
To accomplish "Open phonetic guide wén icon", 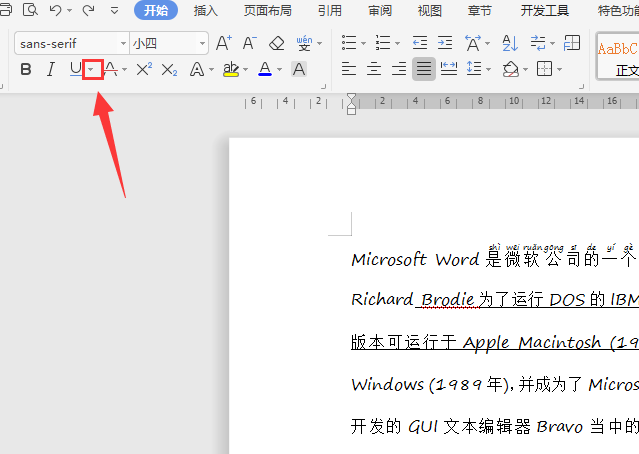I will 304,43.
